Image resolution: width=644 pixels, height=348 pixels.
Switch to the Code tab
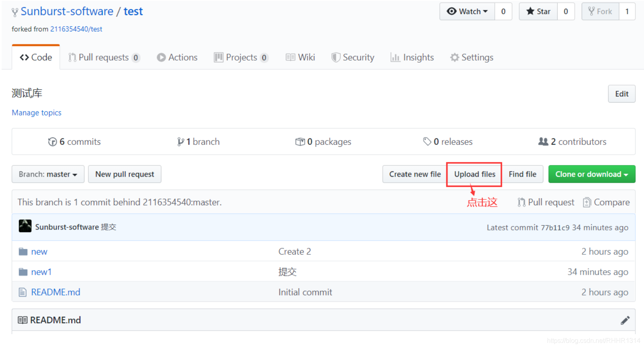(x=36, y=57)
